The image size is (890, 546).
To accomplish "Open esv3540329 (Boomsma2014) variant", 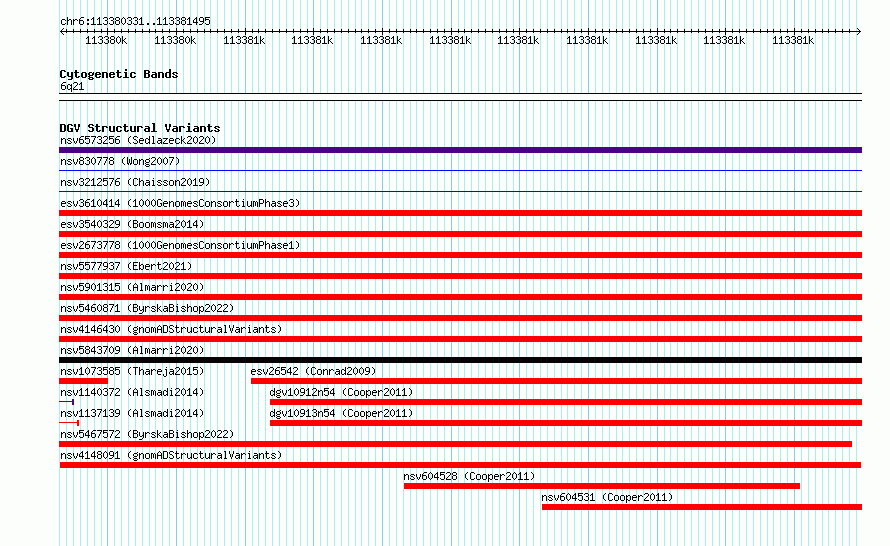I will [132, 224].
